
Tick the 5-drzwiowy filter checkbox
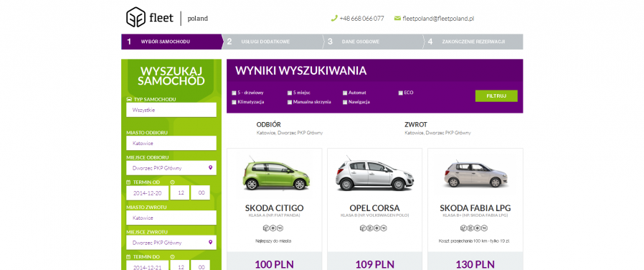click(234, 93)
